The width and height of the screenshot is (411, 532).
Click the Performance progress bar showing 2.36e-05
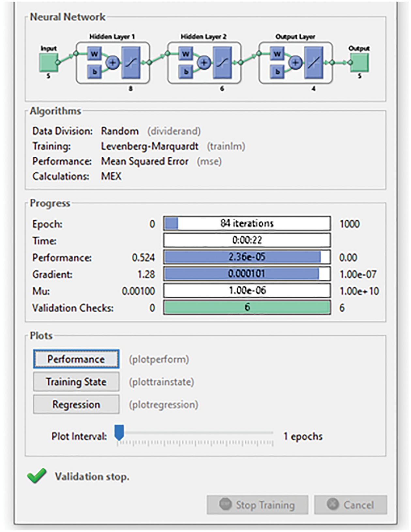[247, 257]
